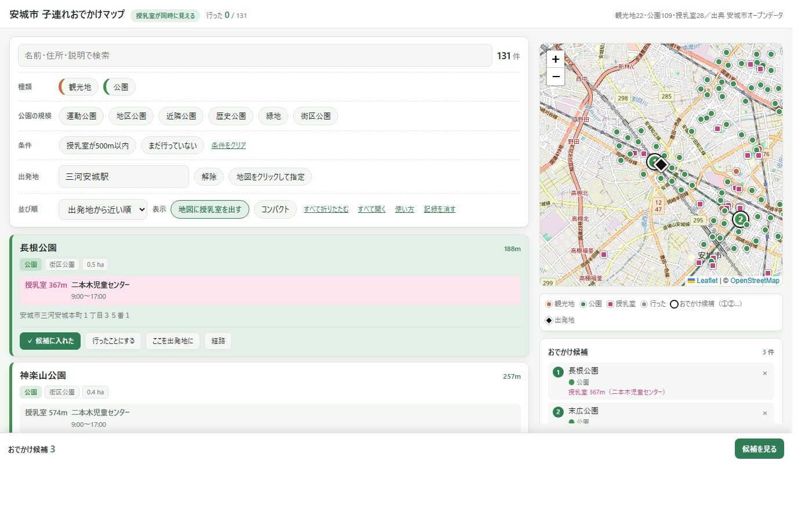Click the 行った 0 / 131 counter

(227, 16)
